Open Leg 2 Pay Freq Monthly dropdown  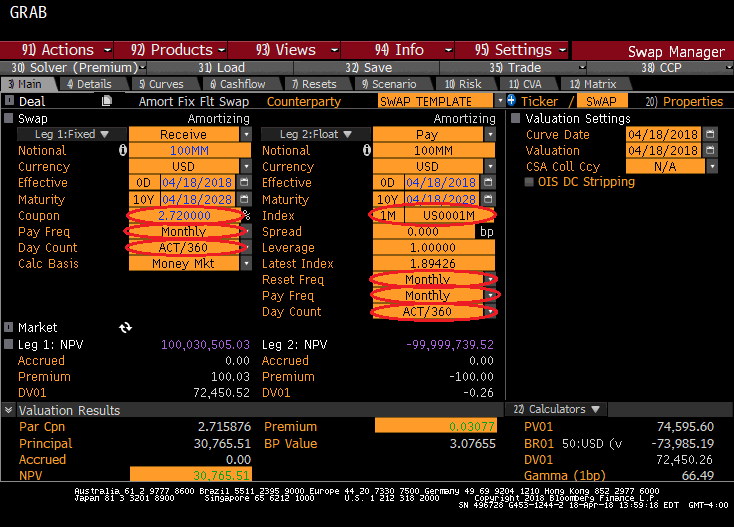(x=491, y=295)
